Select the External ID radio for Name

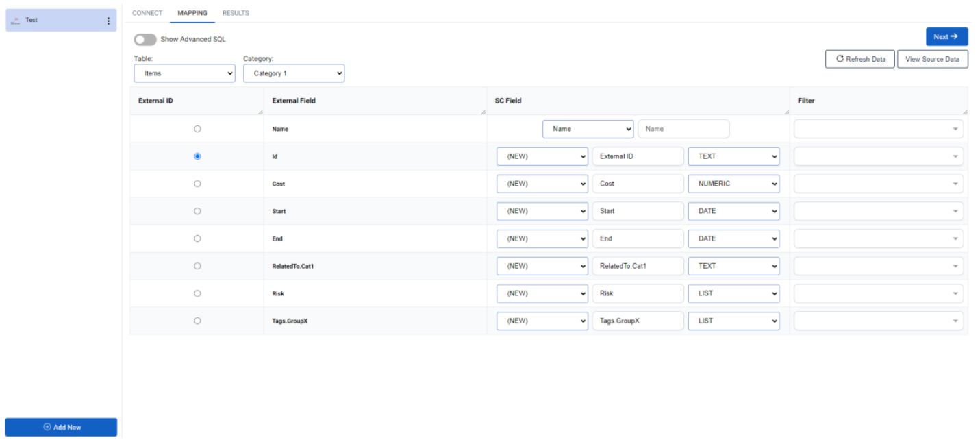[x=197, y=129]
